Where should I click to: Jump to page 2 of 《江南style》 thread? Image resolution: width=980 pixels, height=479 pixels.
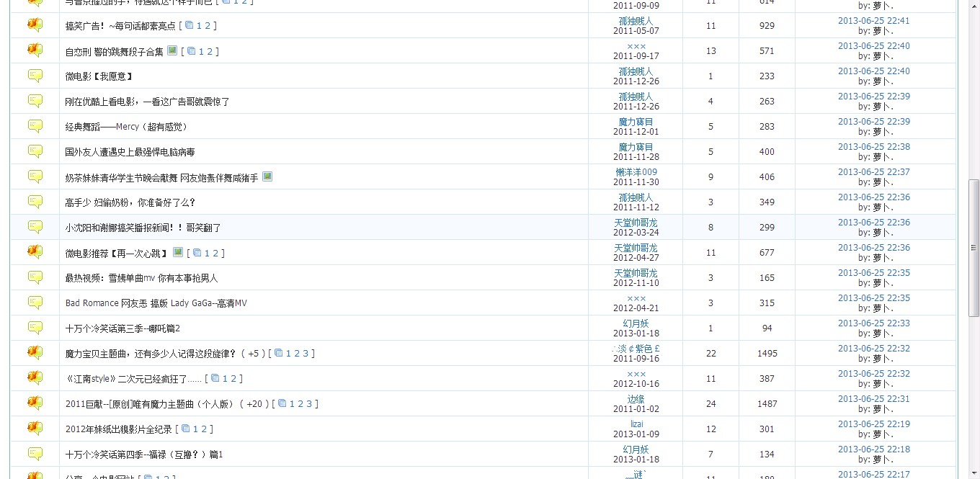233,379
